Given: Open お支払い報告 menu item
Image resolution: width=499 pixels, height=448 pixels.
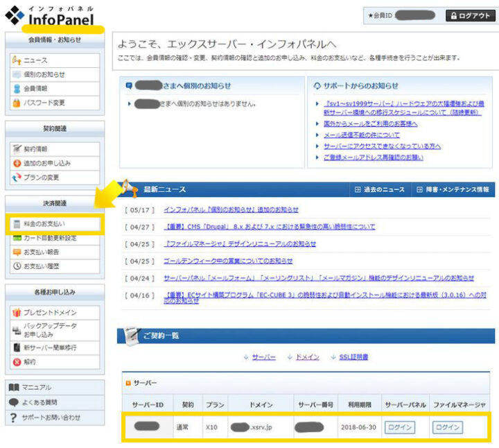Looking at the screenshot, I should click(x=55, y=252).
